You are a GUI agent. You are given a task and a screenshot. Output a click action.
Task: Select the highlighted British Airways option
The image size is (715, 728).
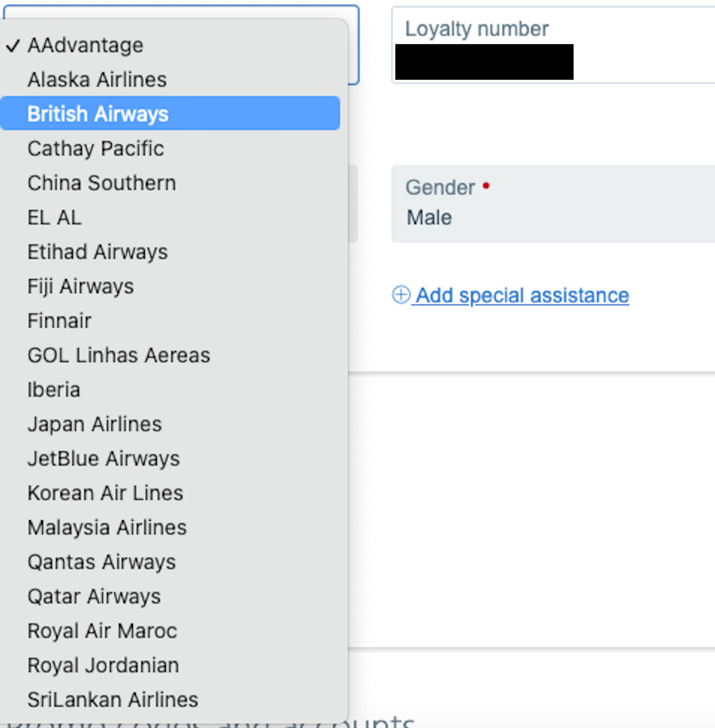(x=98, y=114)
